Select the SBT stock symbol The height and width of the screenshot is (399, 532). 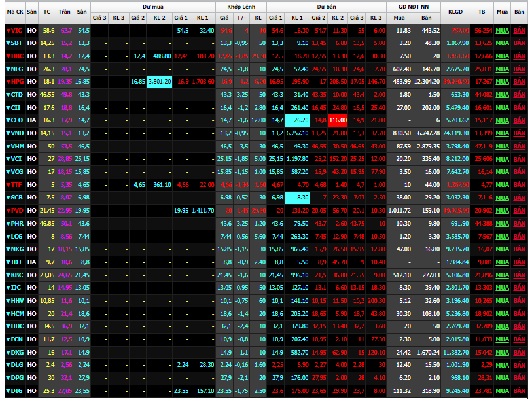coord(16,43)
